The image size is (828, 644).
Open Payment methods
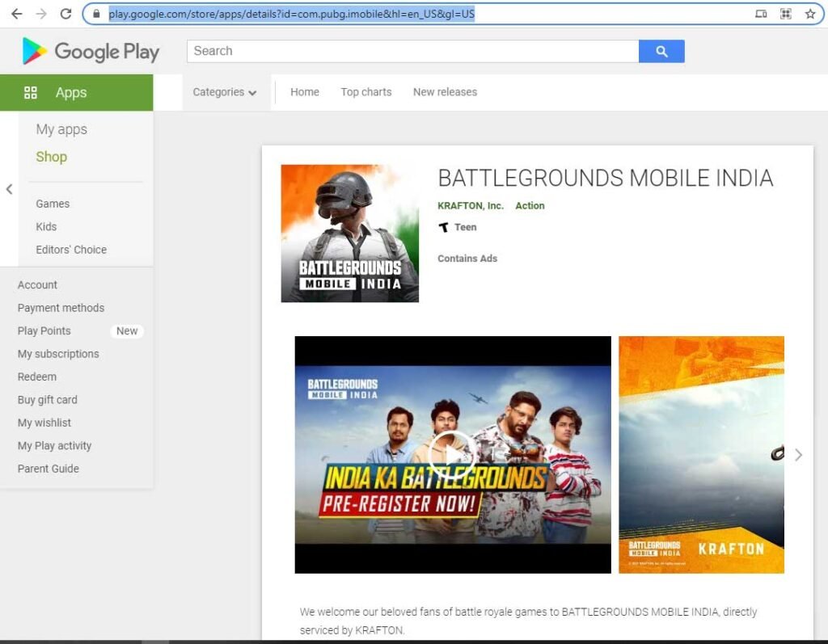click(x=61, y=308)
